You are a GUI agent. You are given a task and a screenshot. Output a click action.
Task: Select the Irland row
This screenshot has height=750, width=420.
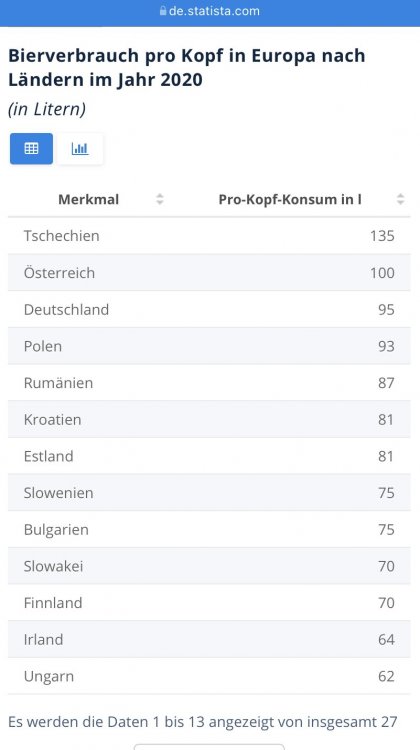209,640
